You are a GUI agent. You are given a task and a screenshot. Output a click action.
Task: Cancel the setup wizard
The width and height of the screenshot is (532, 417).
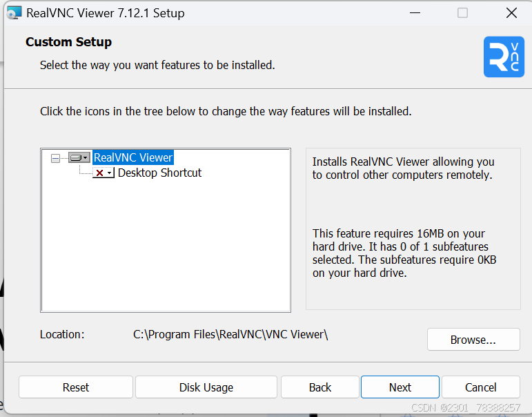tap(481, 387)
